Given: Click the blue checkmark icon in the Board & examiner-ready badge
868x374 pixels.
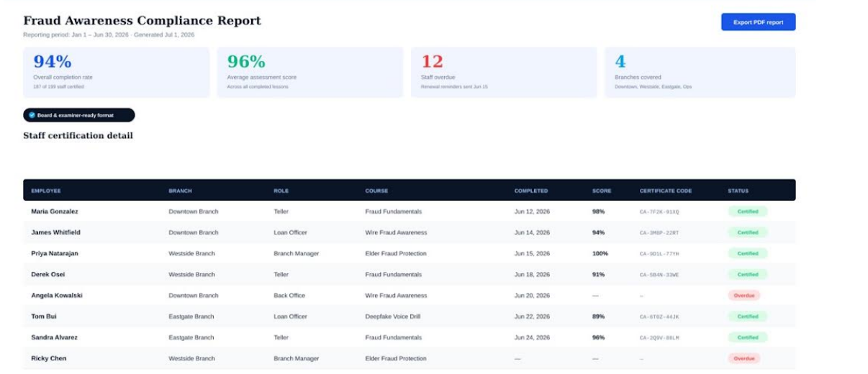Looking at the screenshot, I should 32,115.
